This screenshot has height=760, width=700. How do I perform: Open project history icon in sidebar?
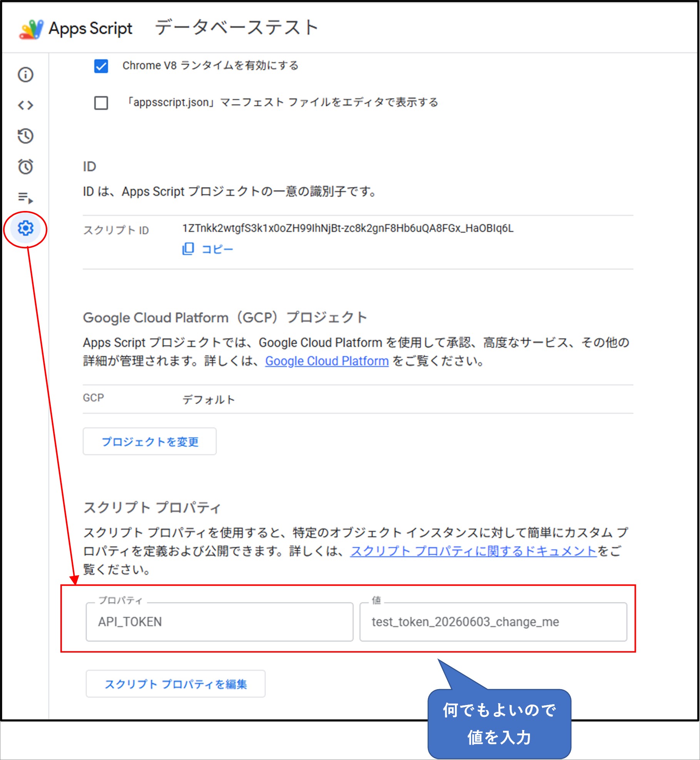[26, 136]
